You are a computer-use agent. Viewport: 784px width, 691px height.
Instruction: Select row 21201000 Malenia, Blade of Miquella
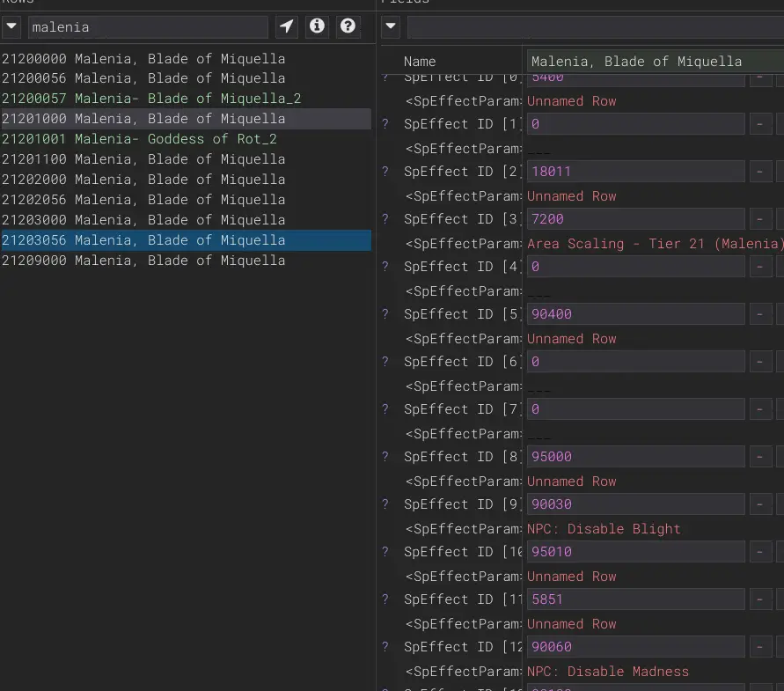(x=186, y=119)
